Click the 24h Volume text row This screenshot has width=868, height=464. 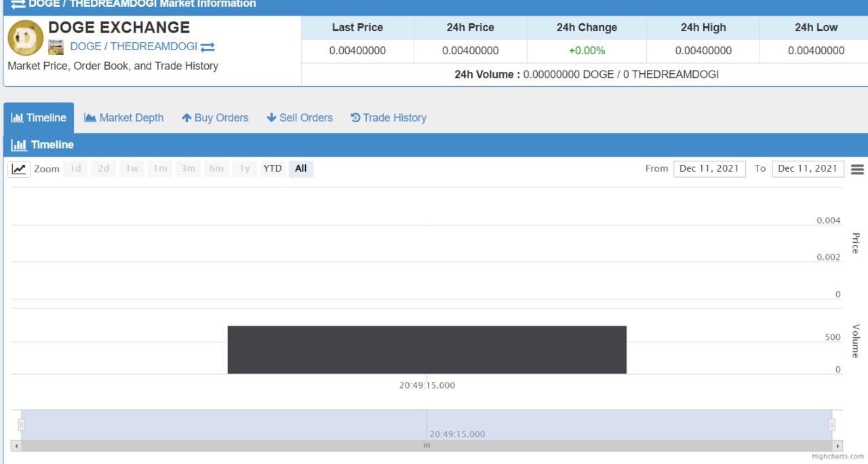tap(587, 75)
